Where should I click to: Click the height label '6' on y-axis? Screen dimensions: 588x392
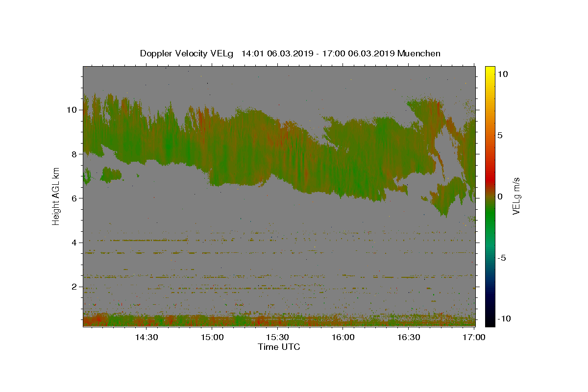pyautogui.click(x=74, y=198)
